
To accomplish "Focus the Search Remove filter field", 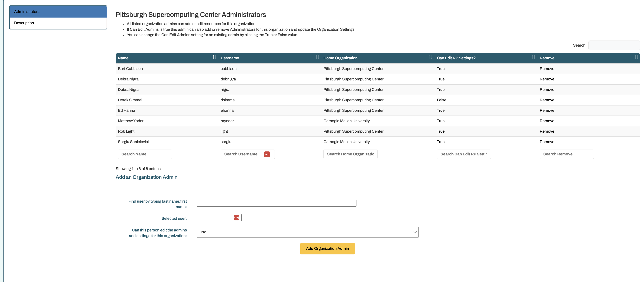I will (x=567, y=154).
